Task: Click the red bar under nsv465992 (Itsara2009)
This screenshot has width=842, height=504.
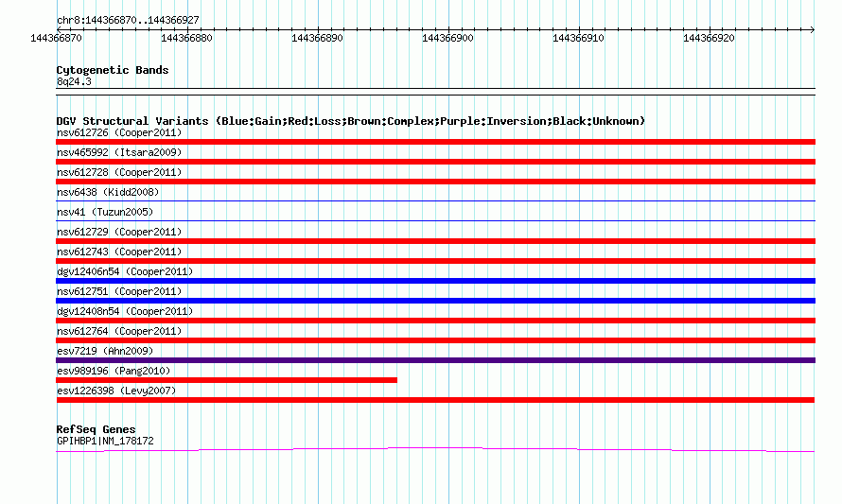Action: coord(435,162)
